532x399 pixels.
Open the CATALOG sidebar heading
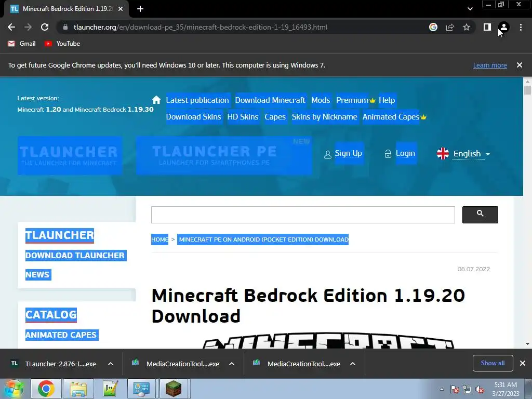point(51,315)
